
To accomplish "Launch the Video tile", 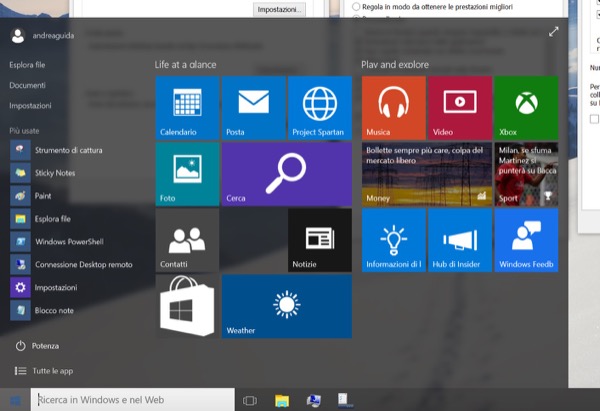I will [x=460, y=108].
